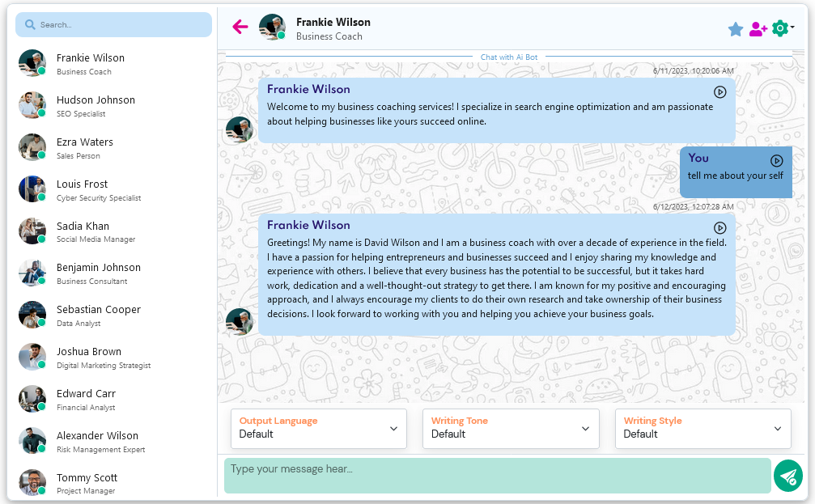Select Louis Frost Cyber Security Specialist
This screenshot has width=815, height=504.
click(89, 189)
